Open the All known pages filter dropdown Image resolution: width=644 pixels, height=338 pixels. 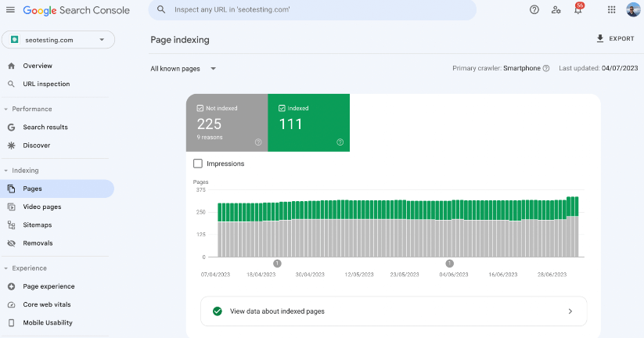183,69
